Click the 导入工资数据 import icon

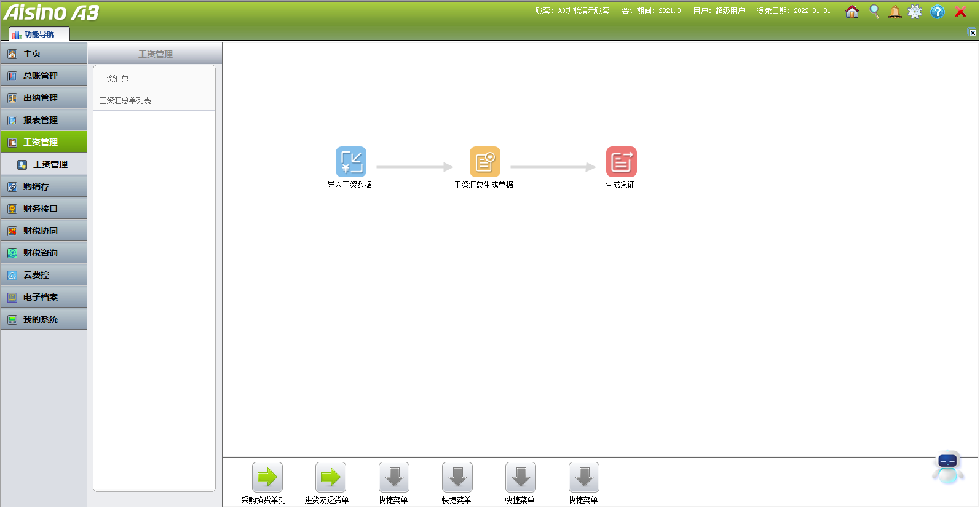(350, 162)
